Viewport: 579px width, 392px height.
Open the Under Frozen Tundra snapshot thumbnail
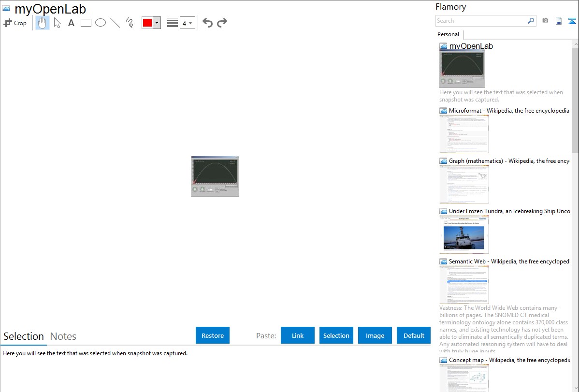[464, 234]
